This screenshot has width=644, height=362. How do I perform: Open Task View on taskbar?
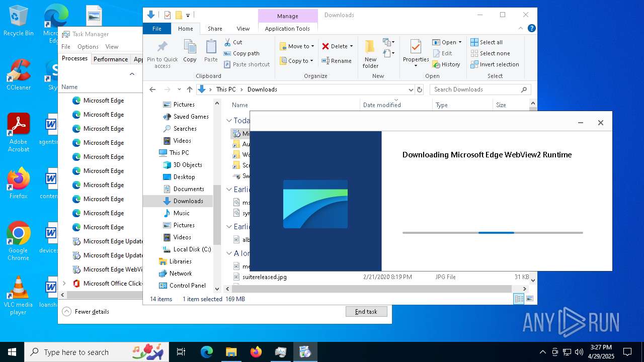(181, 352)
